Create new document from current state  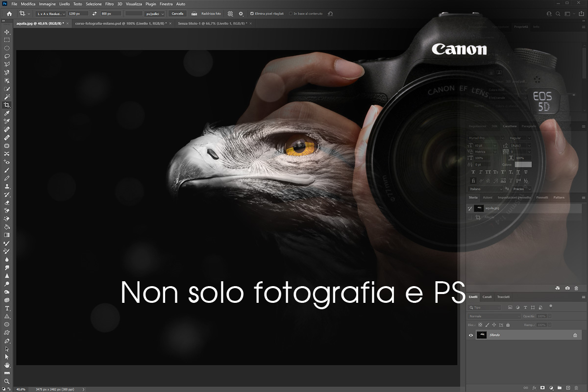pos(558,288)
